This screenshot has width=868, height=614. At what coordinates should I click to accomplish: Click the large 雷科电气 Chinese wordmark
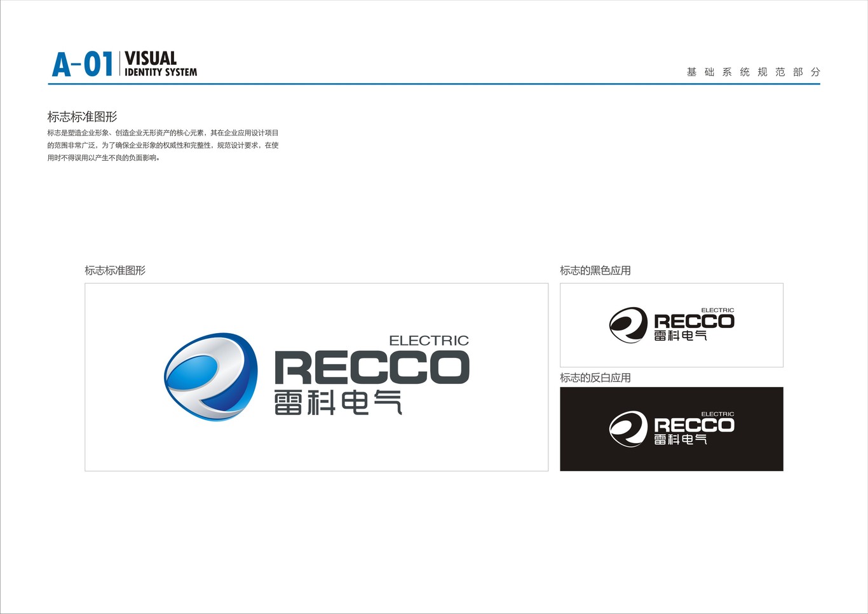(338, 403)
